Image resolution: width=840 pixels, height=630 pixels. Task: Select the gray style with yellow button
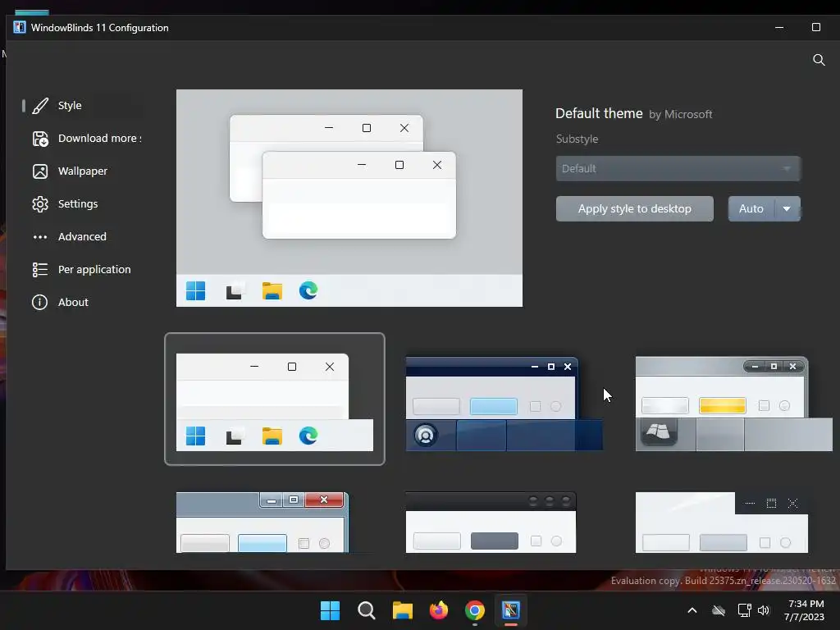[733, 404]
